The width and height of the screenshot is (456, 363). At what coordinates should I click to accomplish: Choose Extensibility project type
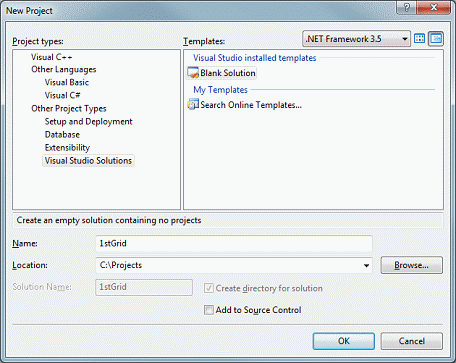(x=67, y=147)
